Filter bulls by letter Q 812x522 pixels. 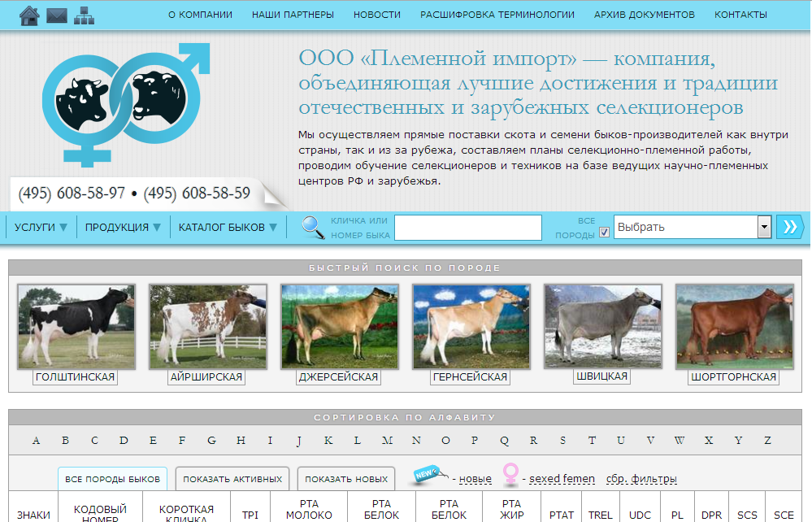[x=505, y=441]
